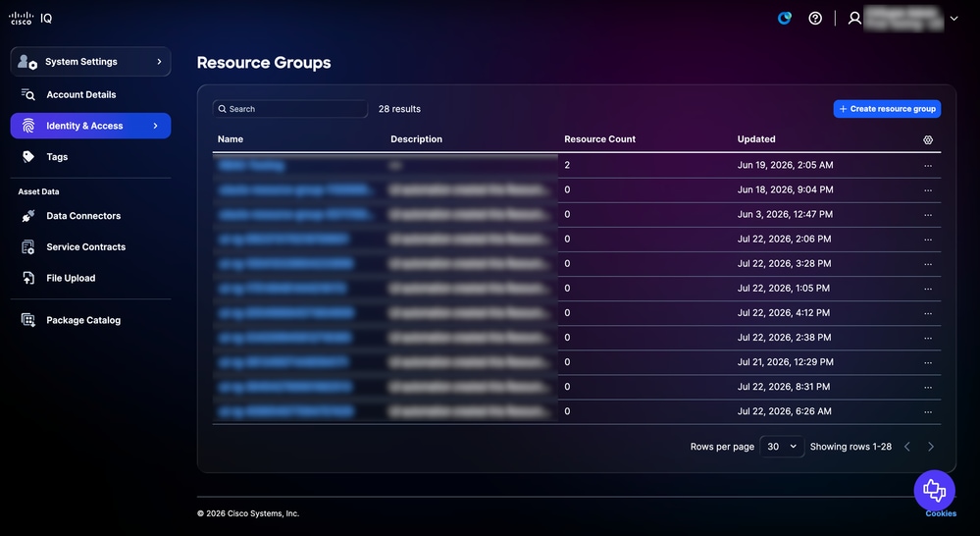Click the Cisco IQ logo
The height and width of the screenshot is (536, 980).
30,18
